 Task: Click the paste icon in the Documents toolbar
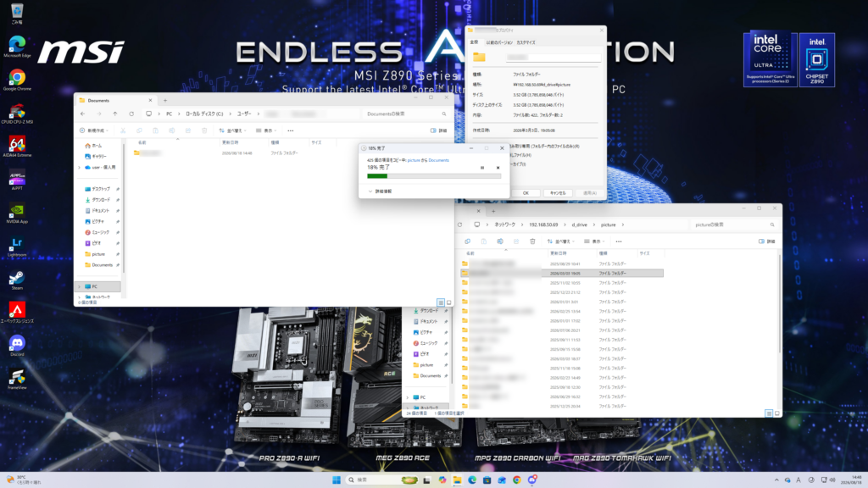tap(156, 130)
